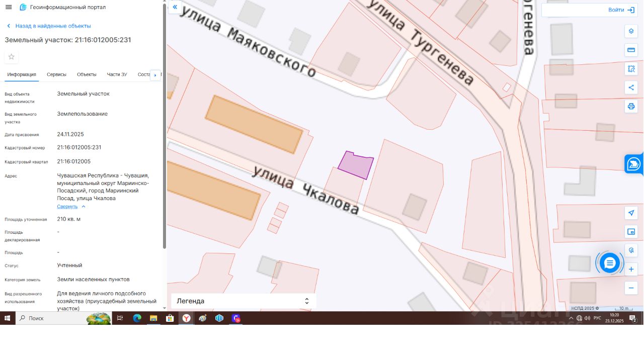Click cadastral quarter value 21:16:012005
This screenshot has height=362, width=644.
coord(74,161)
